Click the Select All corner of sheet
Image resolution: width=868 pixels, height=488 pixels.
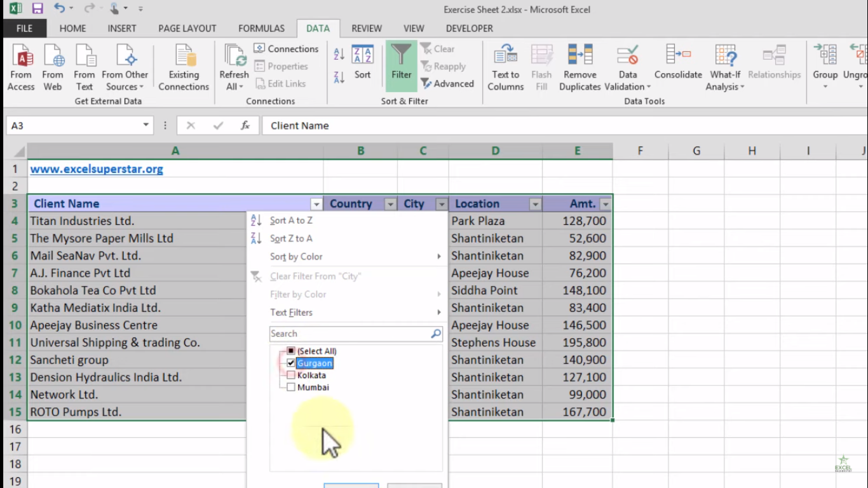pos(15,151)
